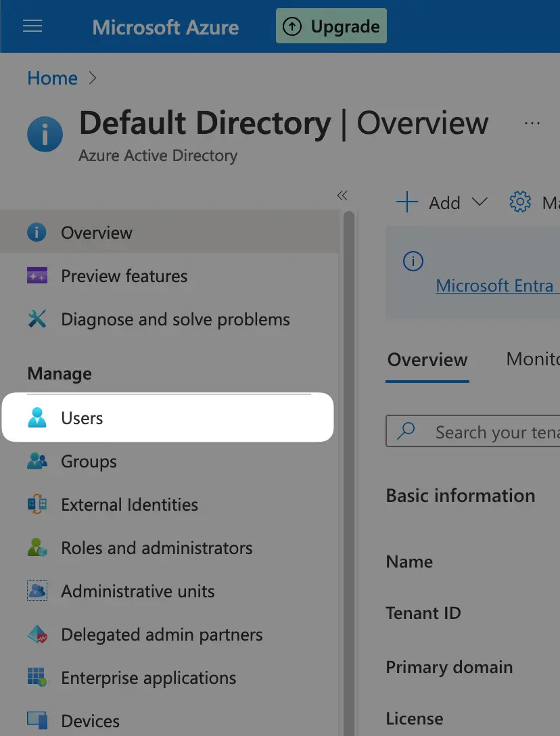
Task: Switch to the Overview tab
Action: pos(427,359)
